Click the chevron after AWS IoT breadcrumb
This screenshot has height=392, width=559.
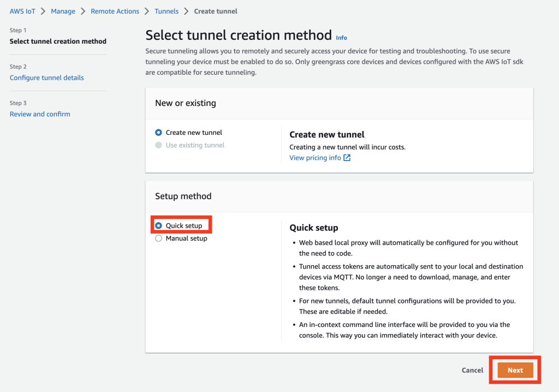43,11
